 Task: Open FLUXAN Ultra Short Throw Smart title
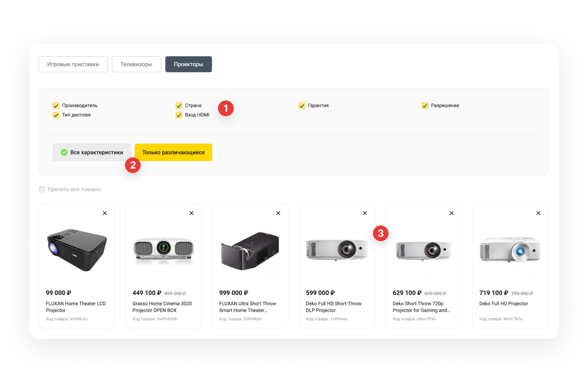tap(248, 307)
